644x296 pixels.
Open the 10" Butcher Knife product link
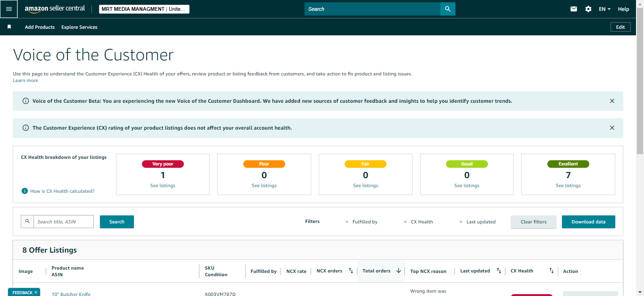click(71, 294)
